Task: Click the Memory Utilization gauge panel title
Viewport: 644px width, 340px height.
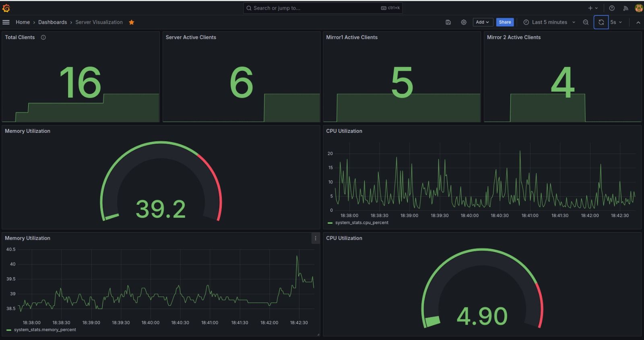Action: [x=27, y=131]
